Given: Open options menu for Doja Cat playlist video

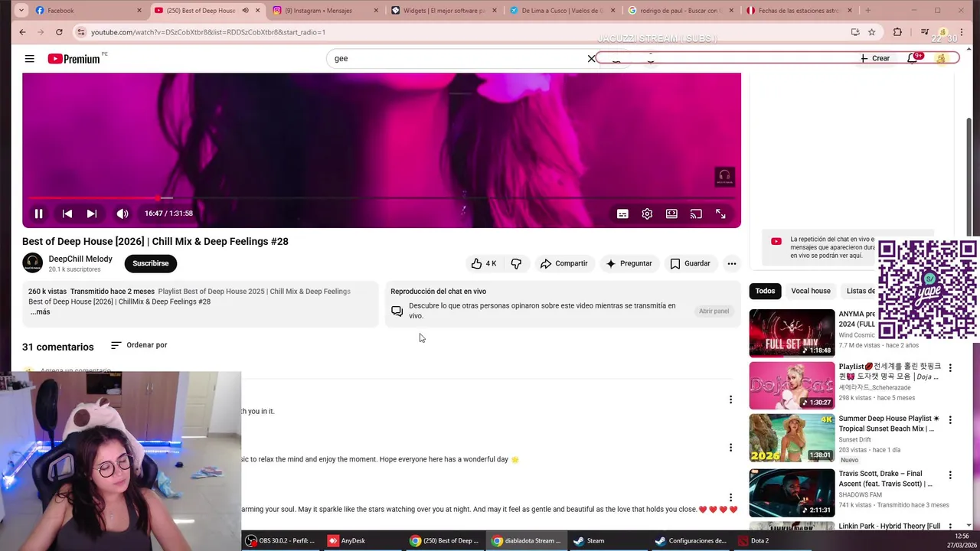Looking at the screenshot, I should coord(950,368).
